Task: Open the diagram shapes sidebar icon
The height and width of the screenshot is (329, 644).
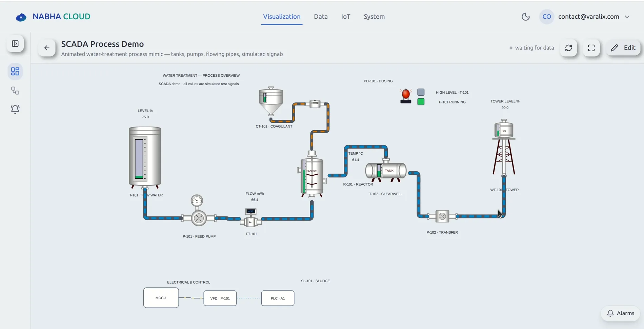Action: (15, 91)
